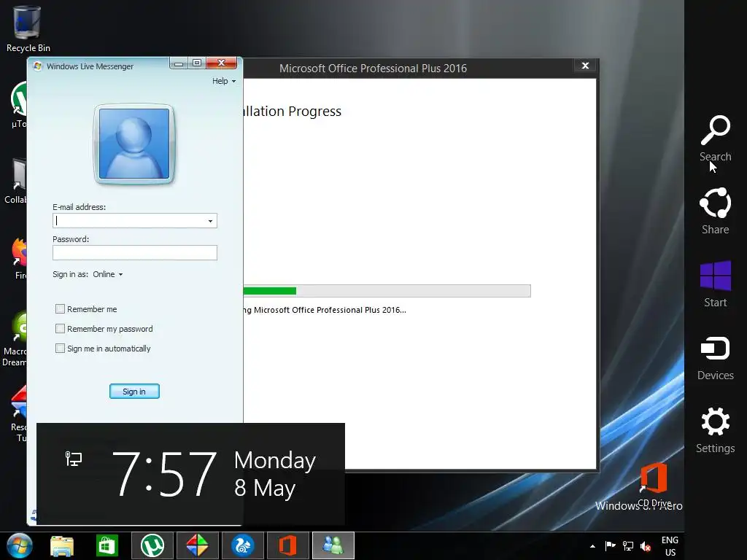Open the blue swirl browser taskbar icon
This screenshot has width=747, height=560.
click(x=242, y=545)
